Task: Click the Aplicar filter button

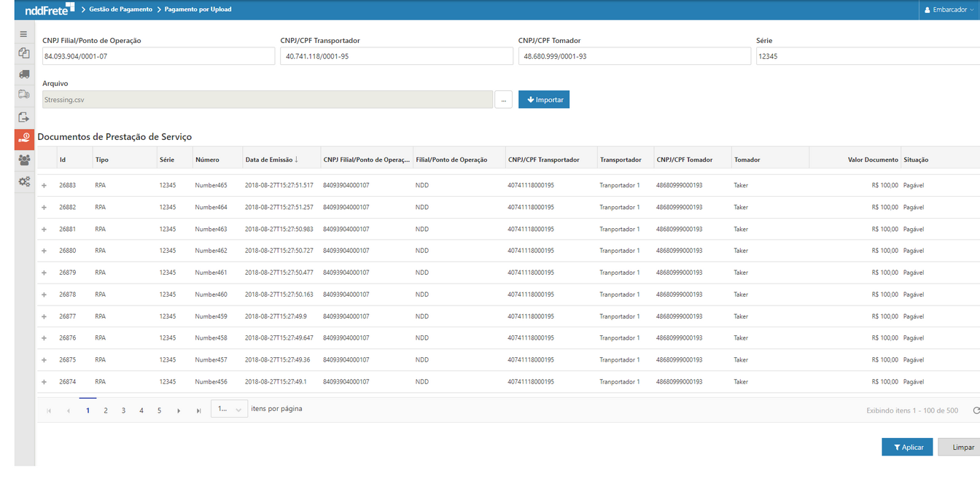Action: pyautogui.click(x=907, y=447)
